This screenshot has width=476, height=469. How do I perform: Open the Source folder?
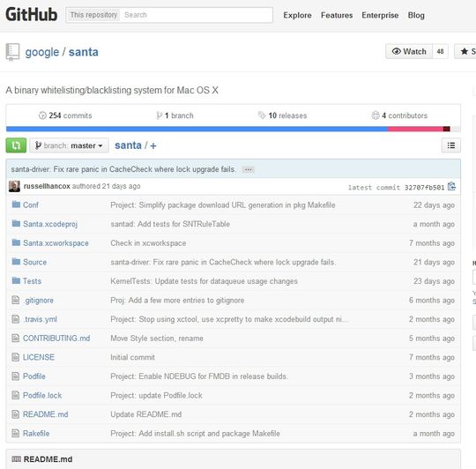pyautogui.click(x=34, y=262)
